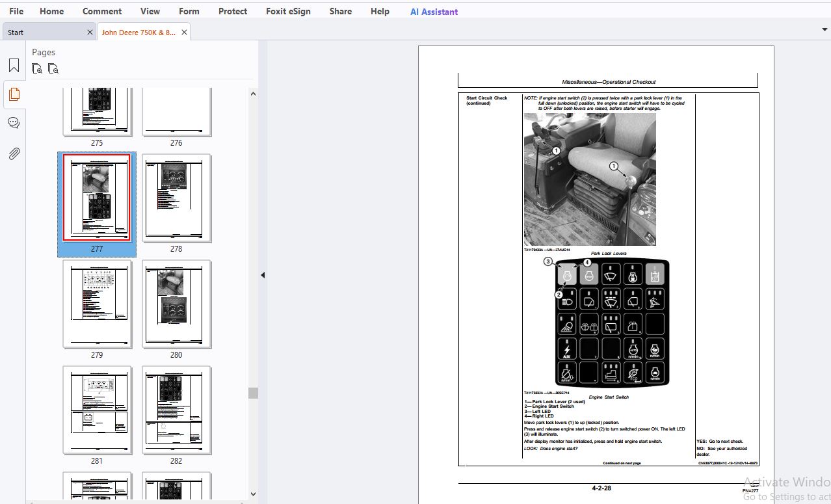Image resolution: width=831 pixels, height=504 pixels.
Task: Click the 'LOOK: Does engine start?' text
Action: (x=551, y=448)
